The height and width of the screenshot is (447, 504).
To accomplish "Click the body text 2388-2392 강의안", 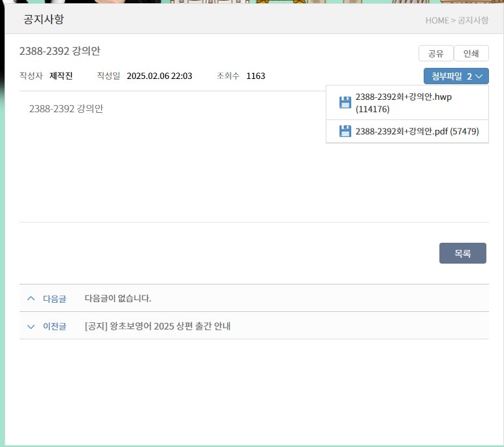I will pyautogui.click(x=66, y=108).
